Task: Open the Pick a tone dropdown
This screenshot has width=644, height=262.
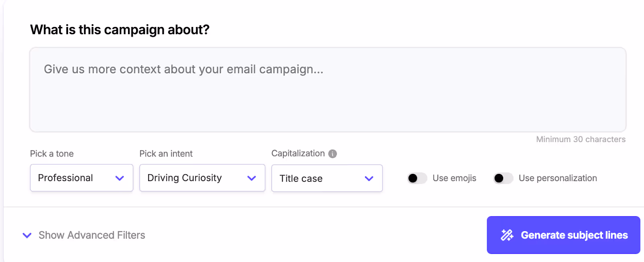Action: pyautogui.click(x=82, y=178)
